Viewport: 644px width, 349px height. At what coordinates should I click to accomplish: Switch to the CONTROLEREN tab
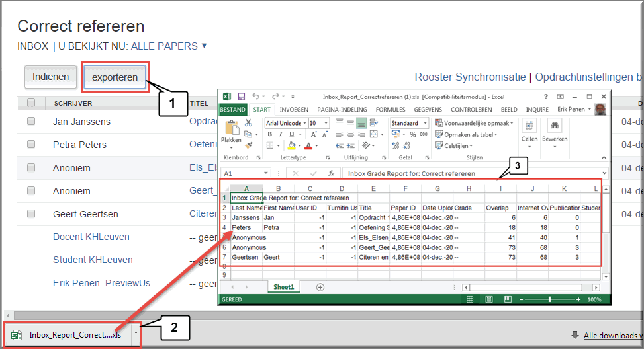471,110
